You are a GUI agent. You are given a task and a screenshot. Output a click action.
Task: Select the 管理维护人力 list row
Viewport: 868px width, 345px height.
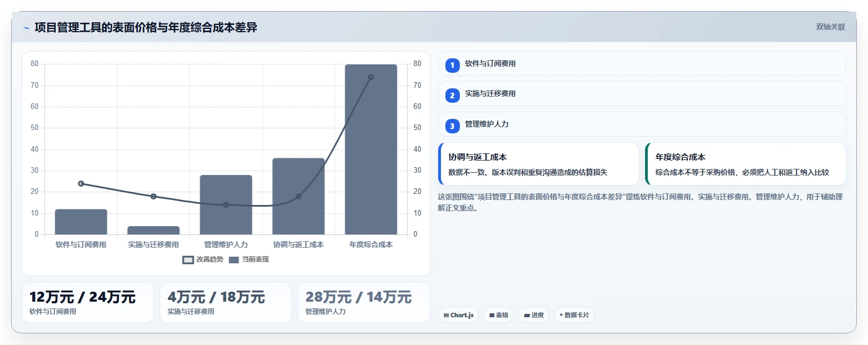click(642, 124)
